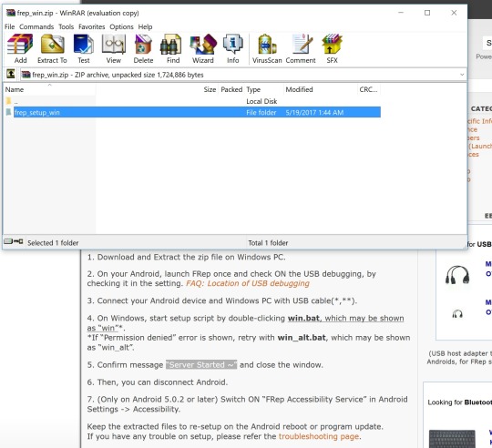The height and width of the screenshot is (448, 492).
Task: Click the 'win_alt.bat' bold text
Action: (x=302, y=338)
